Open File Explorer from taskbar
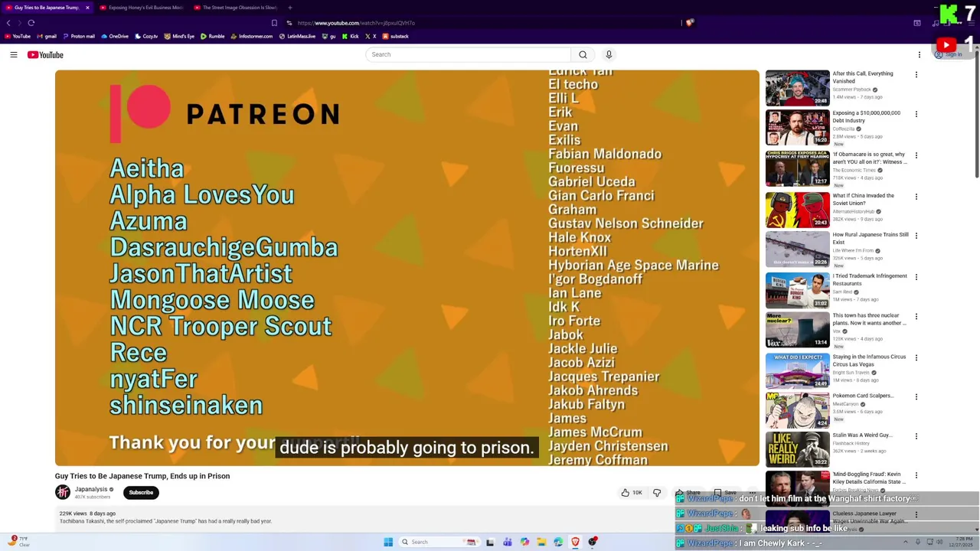Screen dimensions: 980x551 pos(541,542)
